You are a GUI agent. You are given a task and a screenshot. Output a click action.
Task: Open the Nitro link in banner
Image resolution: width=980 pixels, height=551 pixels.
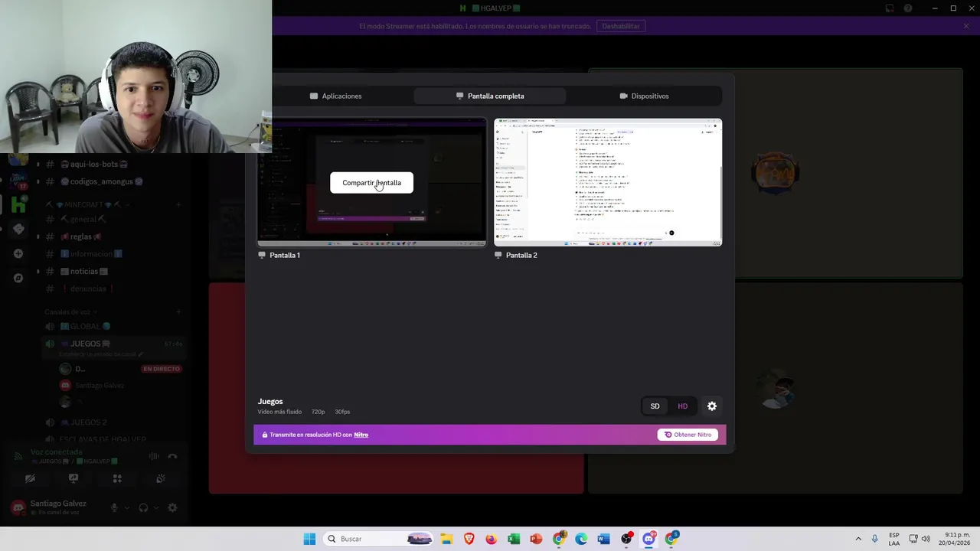361,435
